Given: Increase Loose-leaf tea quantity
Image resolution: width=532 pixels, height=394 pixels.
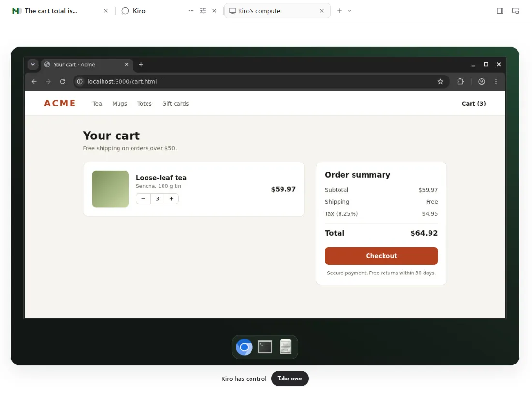Looking at the screenshot, I should click(x=171, y=199).
